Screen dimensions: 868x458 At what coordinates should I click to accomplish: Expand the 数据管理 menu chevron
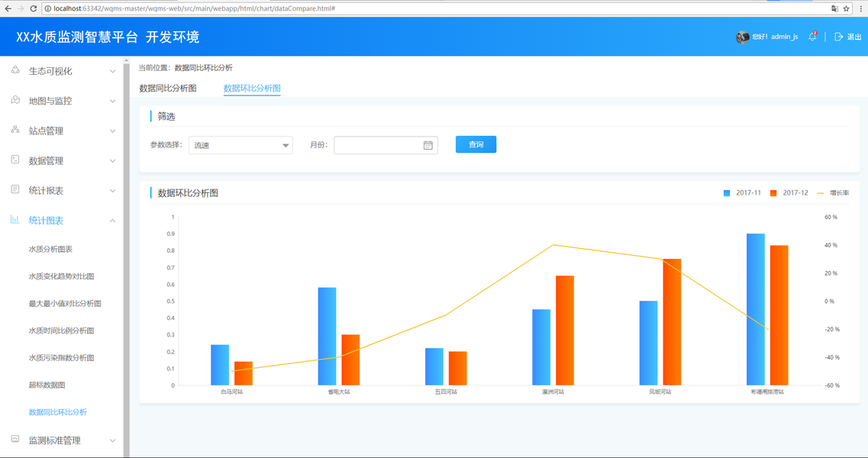[x=112, y=161]
